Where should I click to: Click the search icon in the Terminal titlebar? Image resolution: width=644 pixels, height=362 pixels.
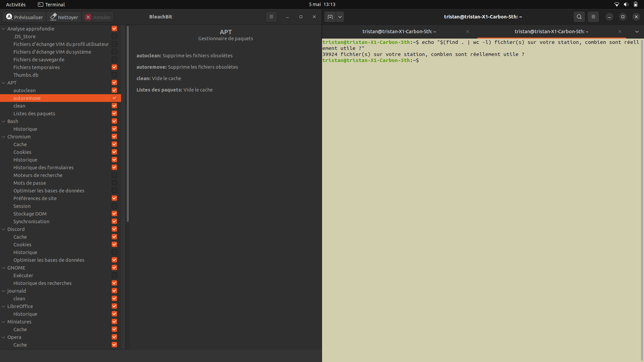tap(579, 17)
